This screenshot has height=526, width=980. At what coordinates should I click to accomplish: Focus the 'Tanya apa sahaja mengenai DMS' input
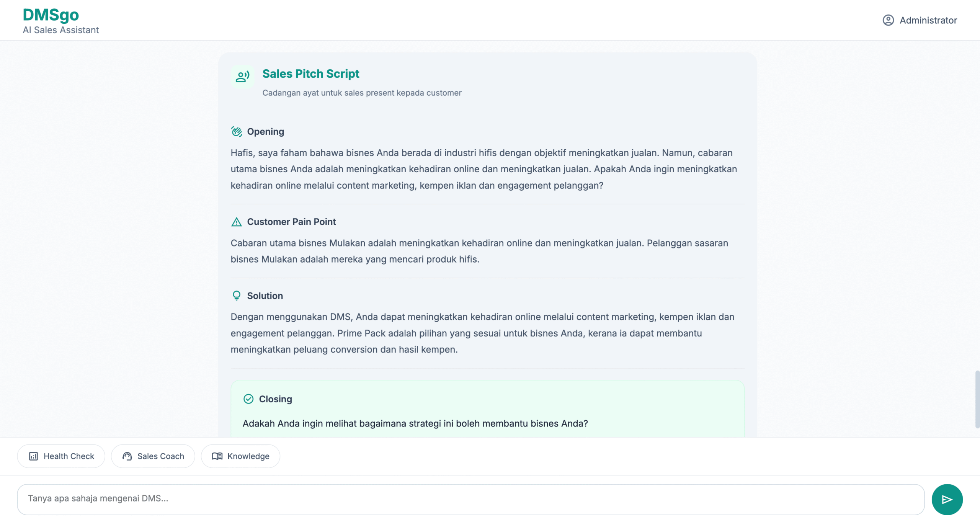tap(471, 499)
